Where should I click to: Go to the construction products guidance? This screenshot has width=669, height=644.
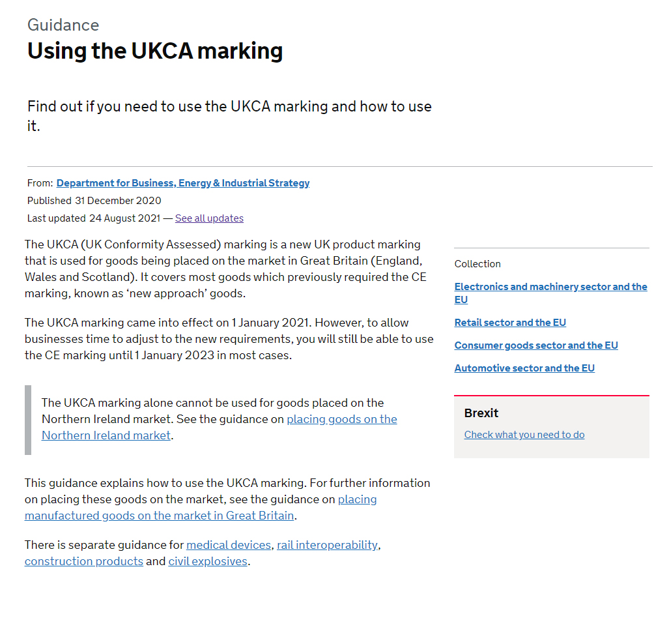coord(84,561)
